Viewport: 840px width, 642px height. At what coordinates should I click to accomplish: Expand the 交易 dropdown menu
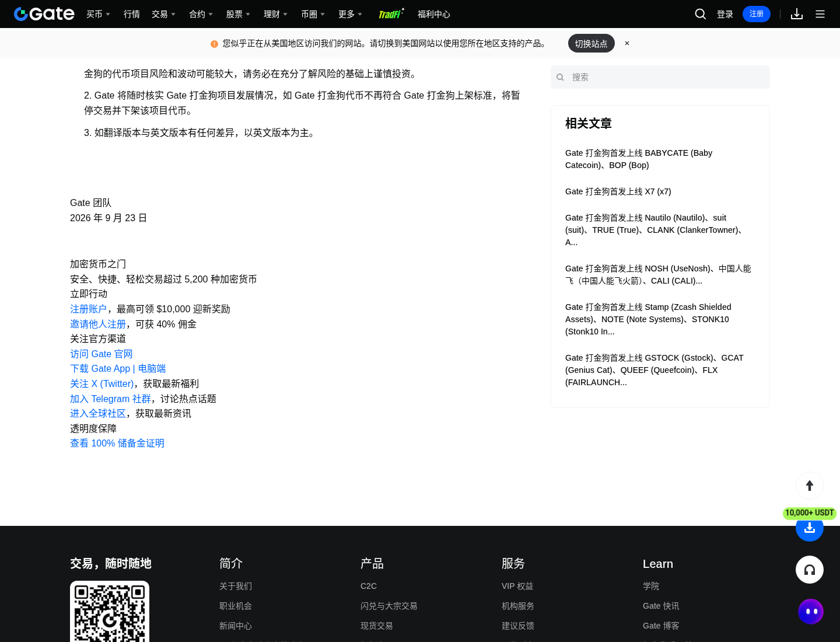pyautogui.click(x=163, y=14)
